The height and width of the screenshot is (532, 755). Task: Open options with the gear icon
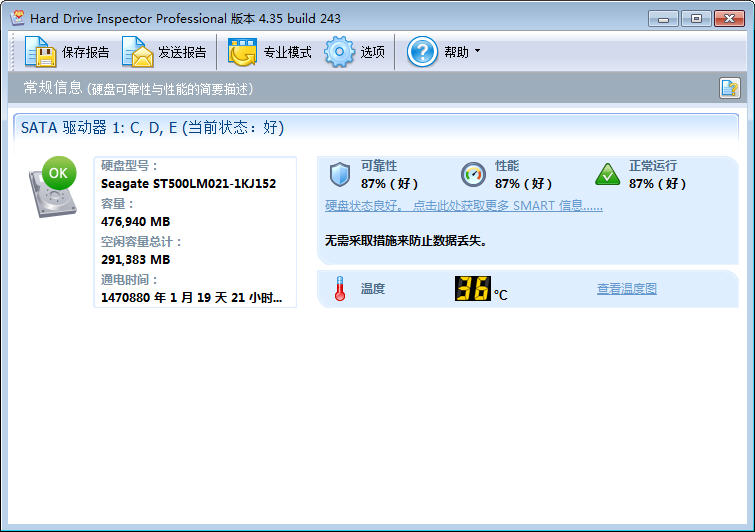click(x=339, y=52)
